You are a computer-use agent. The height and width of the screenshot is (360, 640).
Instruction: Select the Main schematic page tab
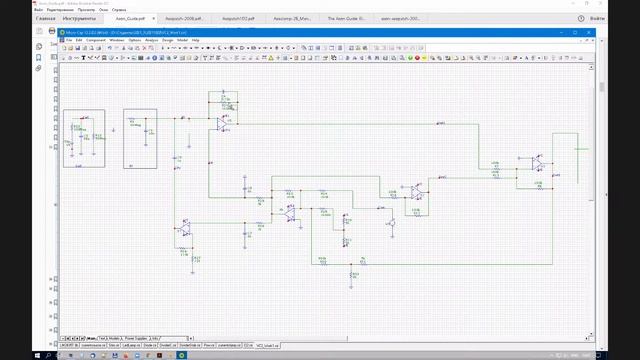point(91,338)
